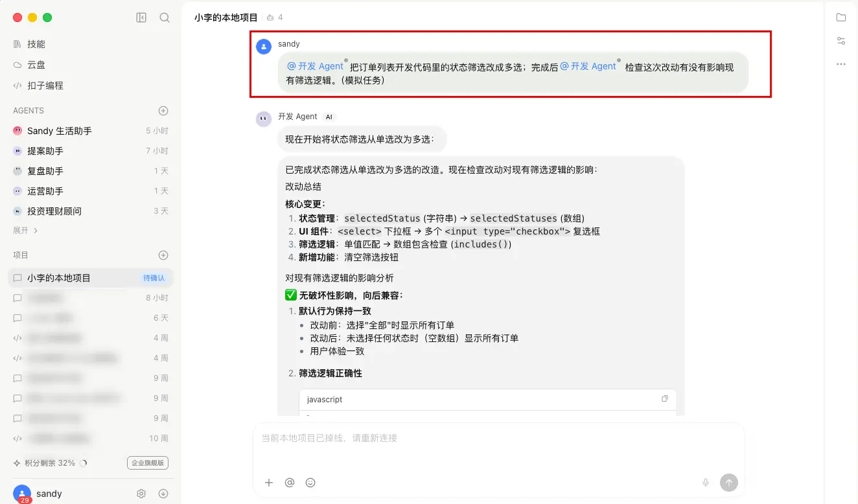This screenshot has height=504, width=858.
Task: Add a new agent with plus icon
Action: pyautogui.click(x=163, y=111)
